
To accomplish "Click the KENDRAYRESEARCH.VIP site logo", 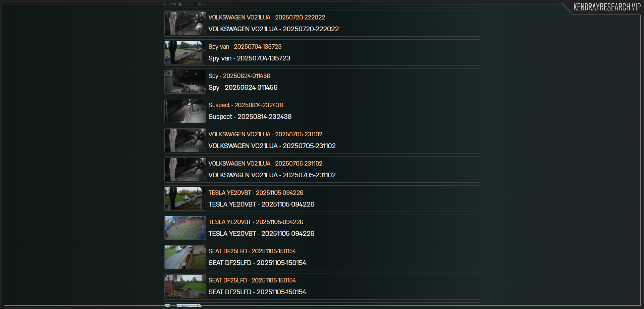I will tap(607, 7).
